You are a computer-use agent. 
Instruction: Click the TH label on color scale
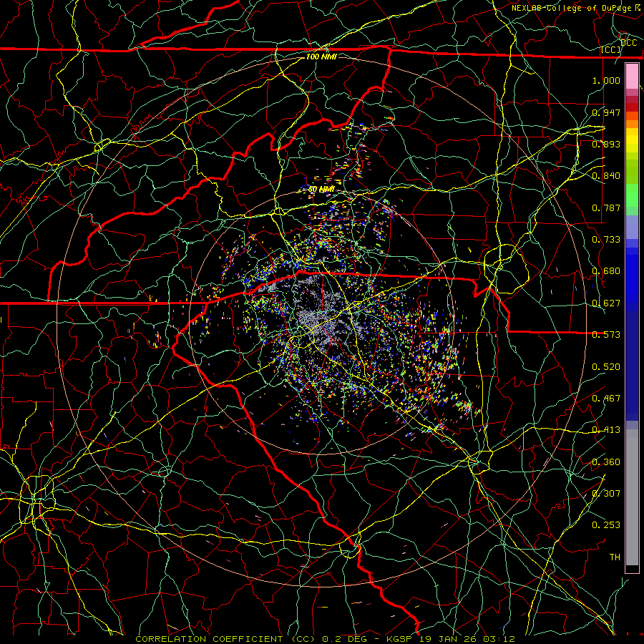(x=615, y=557)
